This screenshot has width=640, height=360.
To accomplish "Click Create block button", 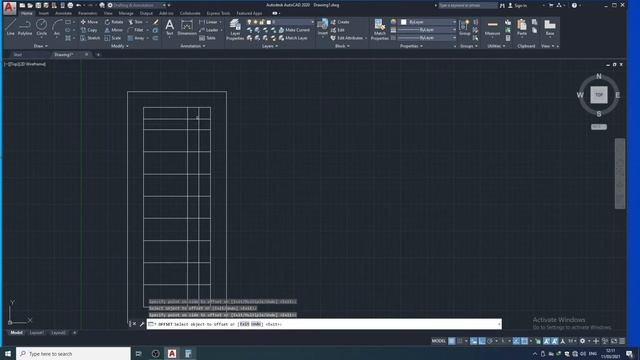I will [x=340, y=22].
